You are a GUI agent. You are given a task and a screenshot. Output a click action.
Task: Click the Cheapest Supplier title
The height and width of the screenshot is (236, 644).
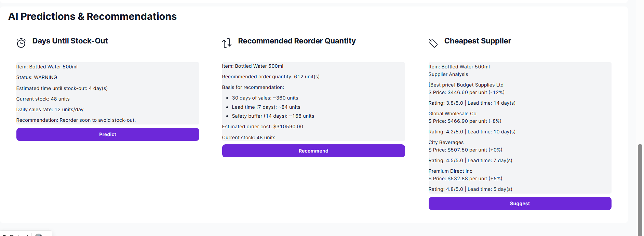click(477, 41)
